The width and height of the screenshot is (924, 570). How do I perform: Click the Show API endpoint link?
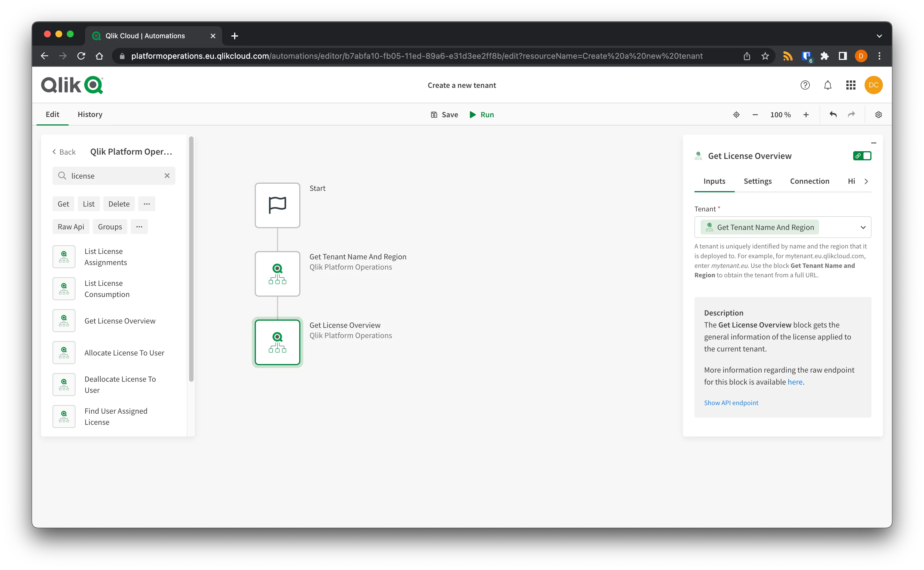[x=731, y=403]
